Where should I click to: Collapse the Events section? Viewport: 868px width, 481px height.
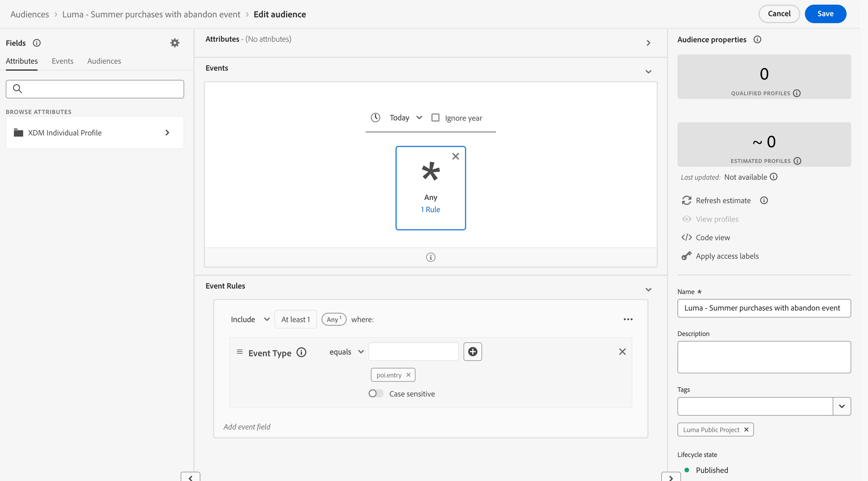[x=648, y=72]
